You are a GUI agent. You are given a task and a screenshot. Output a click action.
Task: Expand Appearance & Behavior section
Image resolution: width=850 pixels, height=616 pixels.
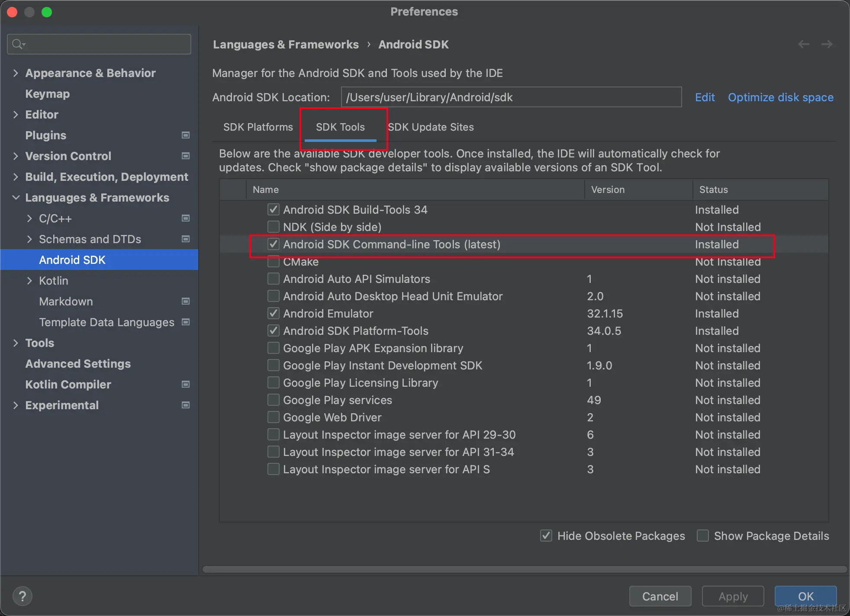tap(16, 73)
